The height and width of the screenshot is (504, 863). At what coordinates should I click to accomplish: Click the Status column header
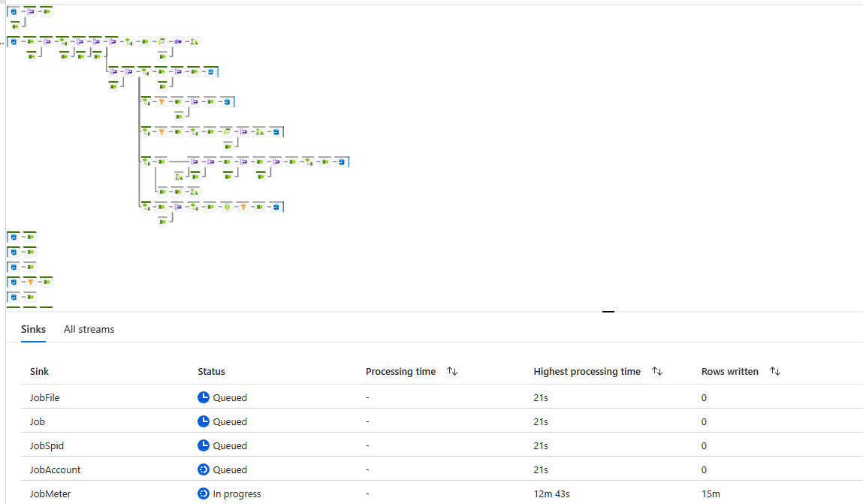click(x=211, y=371)
